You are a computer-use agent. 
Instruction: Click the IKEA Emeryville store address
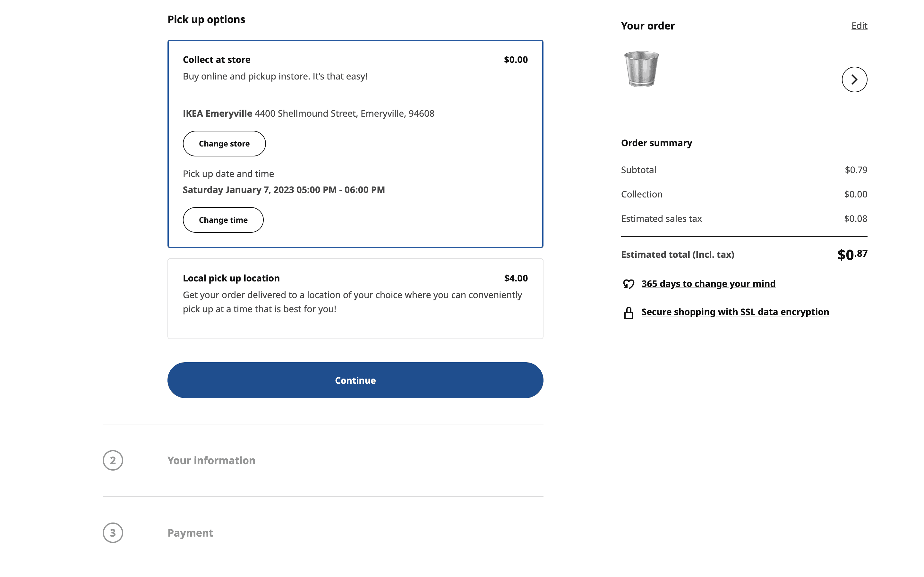point(308,113)
